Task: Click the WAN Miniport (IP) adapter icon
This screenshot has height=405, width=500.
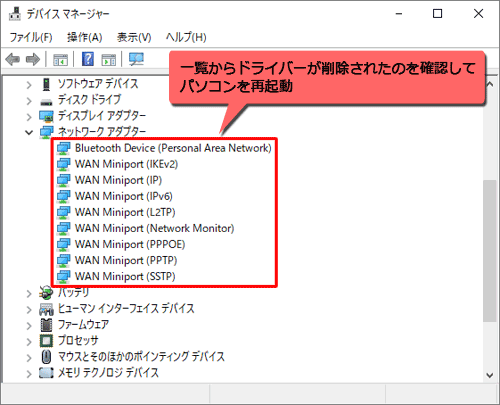Action: [63, 180]
